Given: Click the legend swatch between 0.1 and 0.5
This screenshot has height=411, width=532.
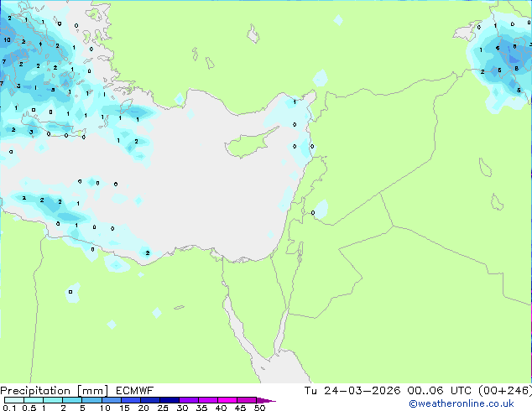Looking at the screenshot, I should click(14, 400).
